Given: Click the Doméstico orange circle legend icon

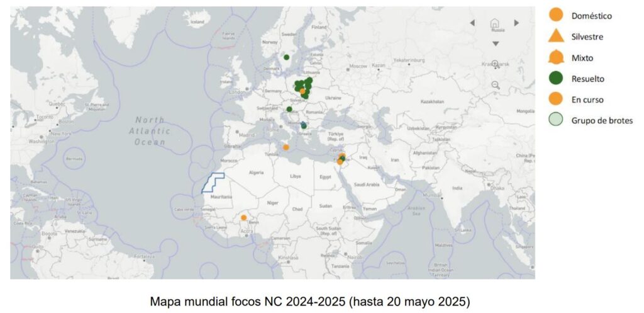Looking at the screenshot, I should (556, 15).
